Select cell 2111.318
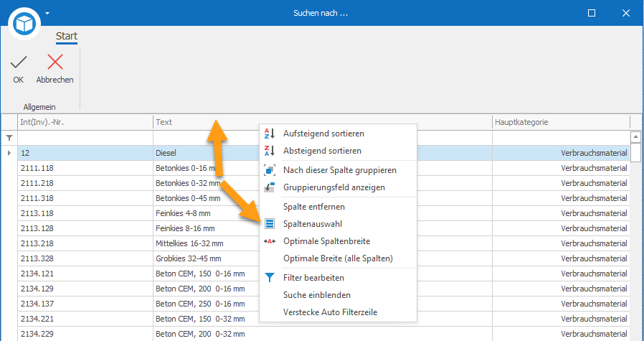The image size is (644, 341). pos(85,198)
